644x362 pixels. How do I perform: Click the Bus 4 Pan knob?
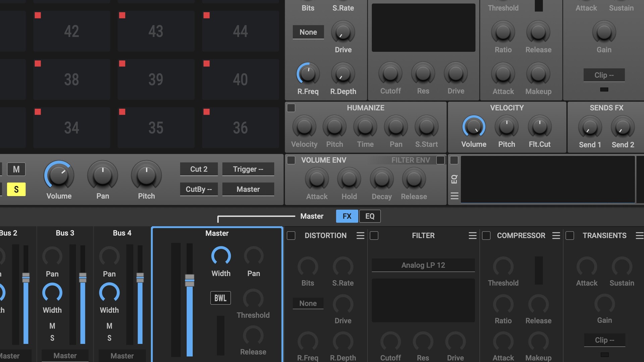coord(109,256)
